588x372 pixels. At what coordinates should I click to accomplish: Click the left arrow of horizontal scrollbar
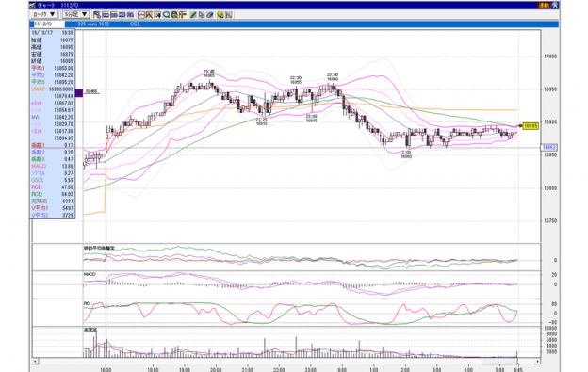35,361
